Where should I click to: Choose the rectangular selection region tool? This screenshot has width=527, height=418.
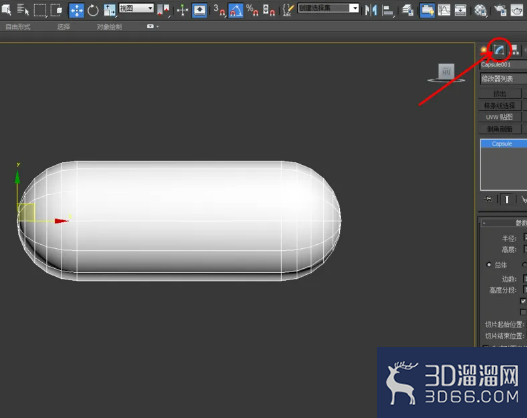(40, 10)
